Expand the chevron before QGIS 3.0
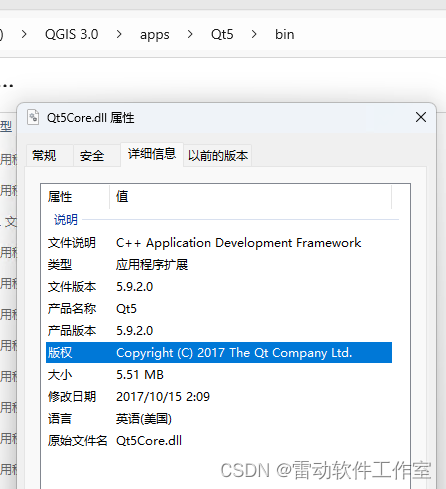 pos(24,34)
